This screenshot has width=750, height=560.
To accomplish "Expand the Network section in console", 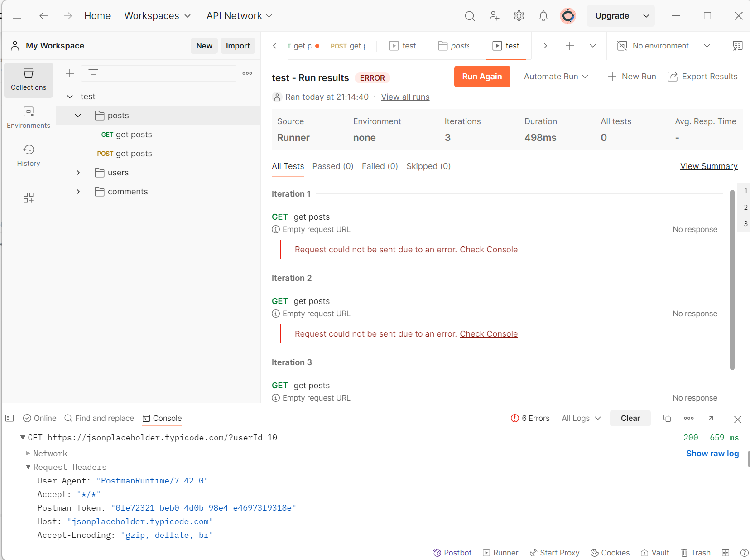I will (x=28, y=454).
